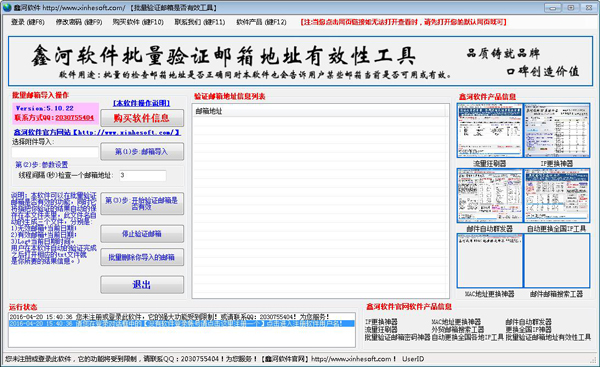Click the thread interval seconds field showing 3

pos(143,175)
